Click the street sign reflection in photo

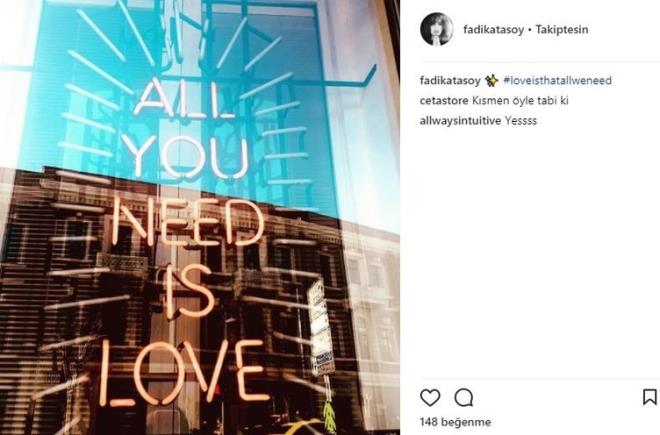pos(321,328)
